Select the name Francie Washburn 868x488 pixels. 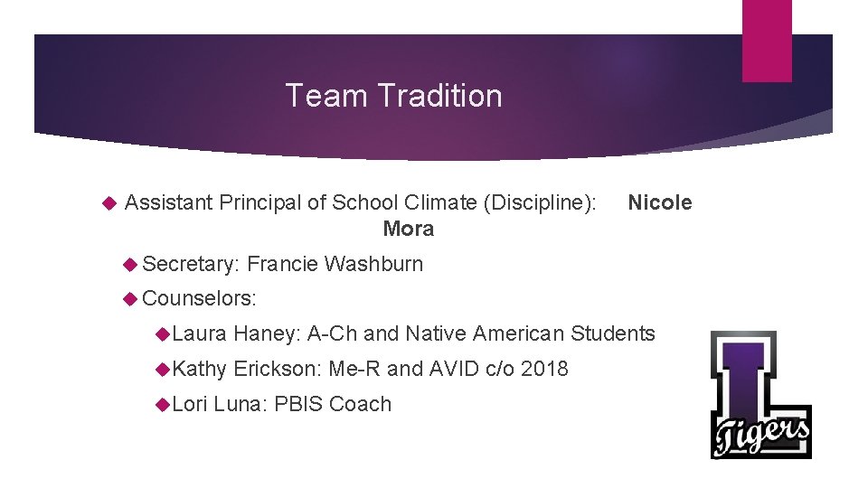pyautogui.click(x=335, y=264)
